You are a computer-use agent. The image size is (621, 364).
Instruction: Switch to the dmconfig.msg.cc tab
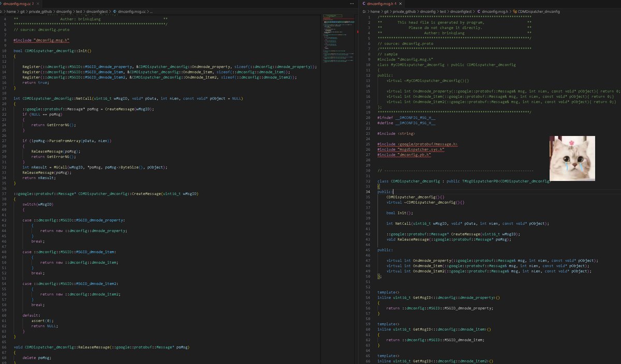(x=19, y=4)
